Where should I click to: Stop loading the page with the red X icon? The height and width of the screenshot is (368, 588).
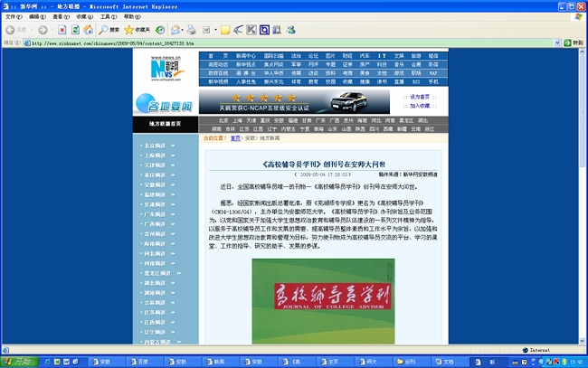coord(62,30)
